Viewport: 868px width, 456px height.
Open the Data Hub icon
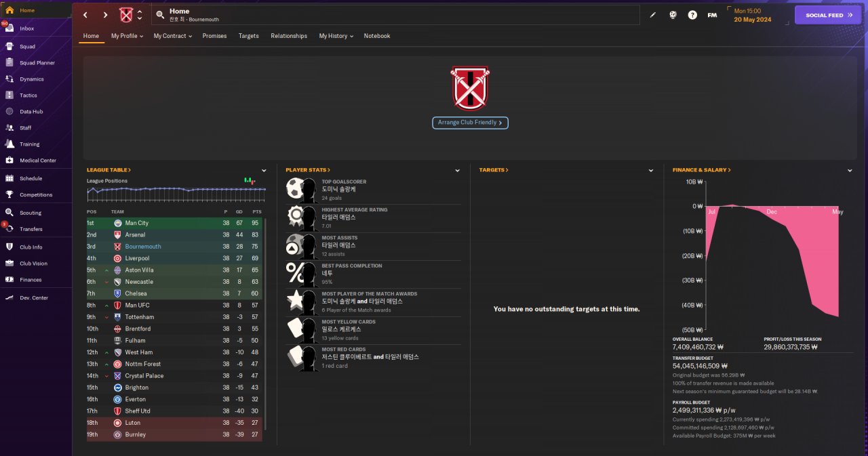click(x=9, y=111)
